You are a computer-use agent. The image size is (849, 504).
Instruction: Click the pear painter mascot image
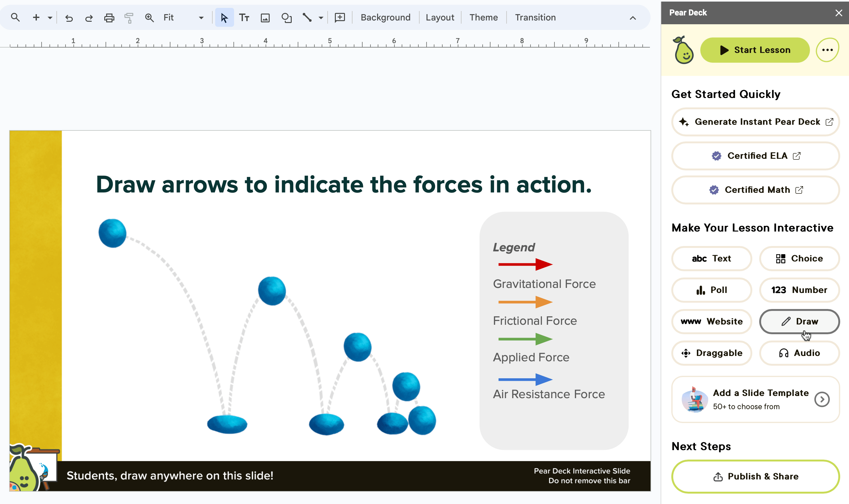pyautogui.click(x=34, y=467)
